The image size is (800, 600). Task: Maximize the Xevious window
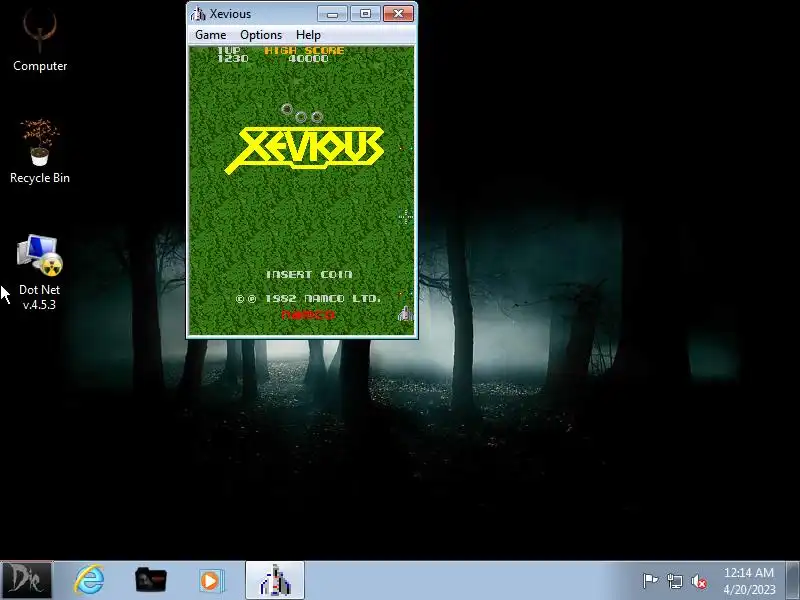coord(365,14)
